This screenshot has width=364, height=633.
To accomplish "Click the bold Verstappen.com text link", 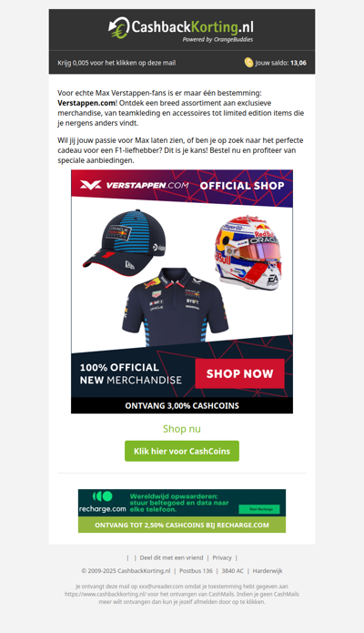I will [x=86, y=103].
